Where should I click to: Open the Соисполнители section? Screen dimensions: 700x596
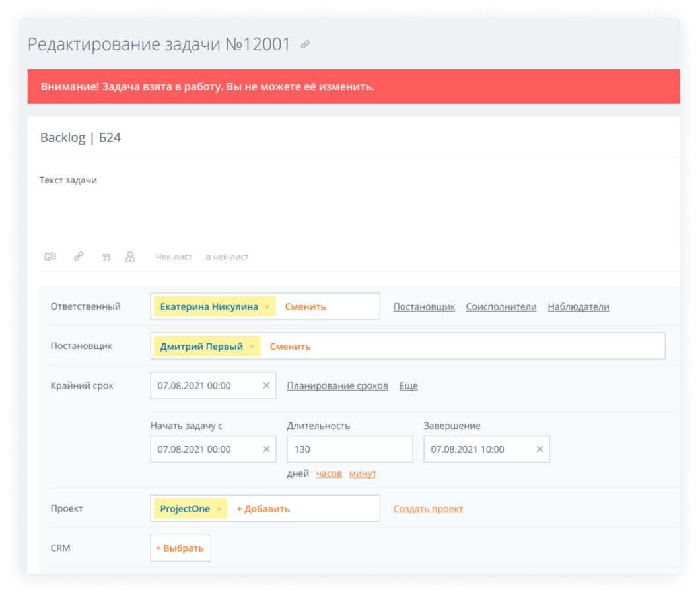coord(501,307)
